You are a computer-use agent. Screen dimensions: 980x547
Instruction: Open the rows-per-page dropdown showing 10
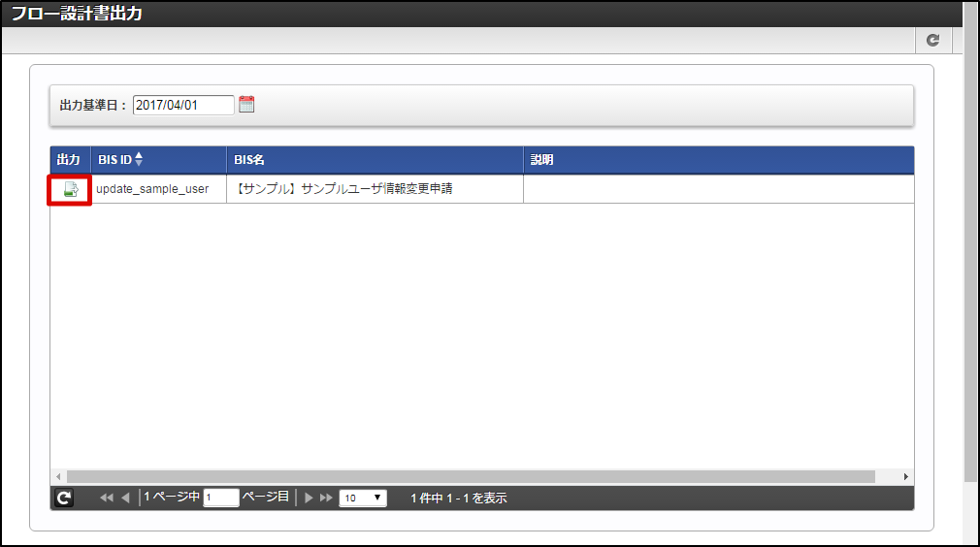(x=363, y=498)
